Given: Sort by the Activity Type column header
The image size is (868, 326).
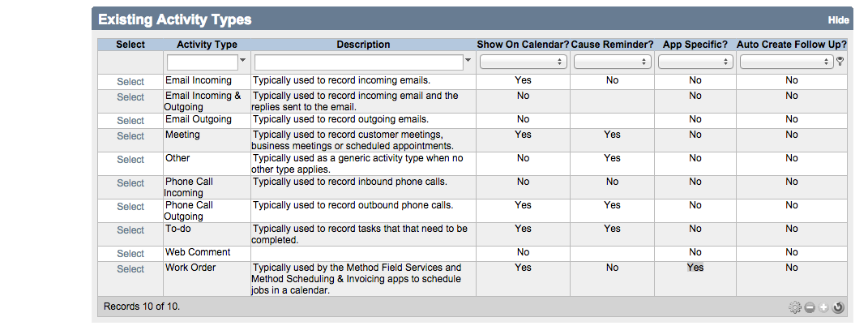Looking at the screenshot, I should [207, 45].
